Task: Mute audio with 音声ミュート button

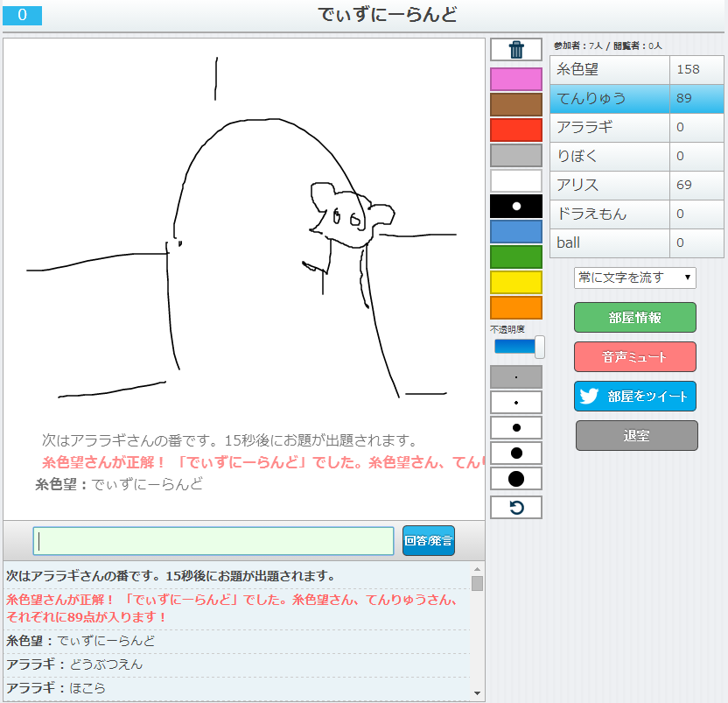Action: [634, 357]
